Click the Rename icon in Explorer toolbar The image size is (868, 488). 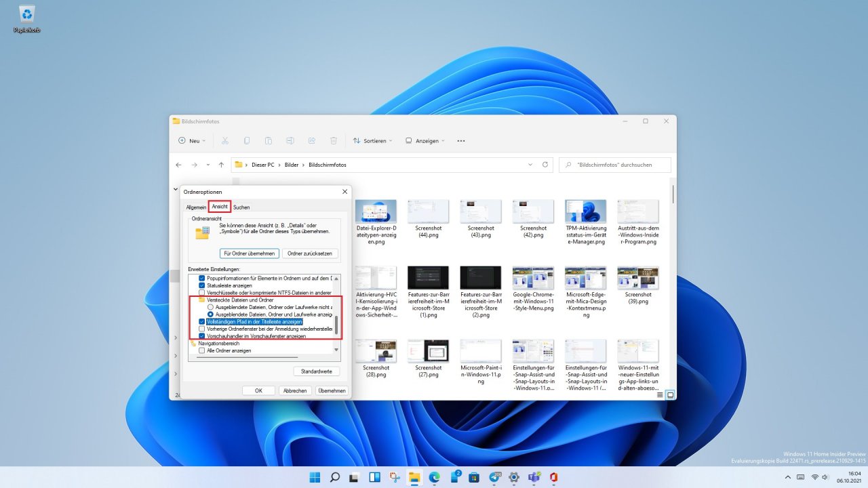pyautogui.click(x=290, y=141)
